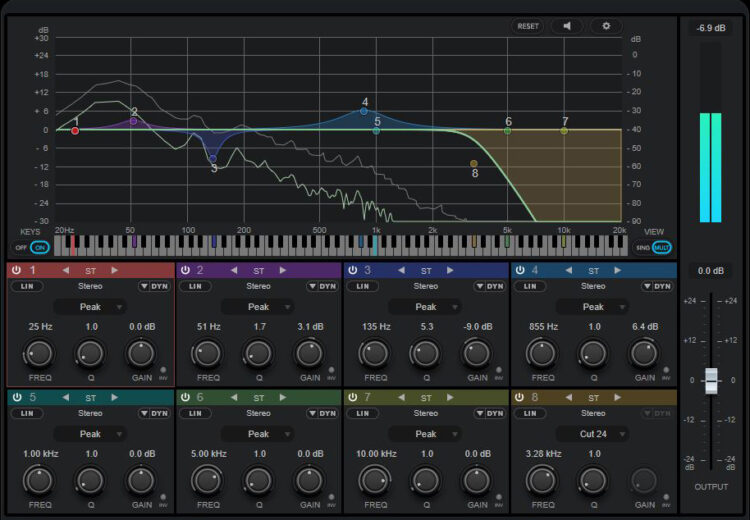Click band 3 FREQ knob
The width and height of the screenshot is (750, 520).
tap(376, 353)
